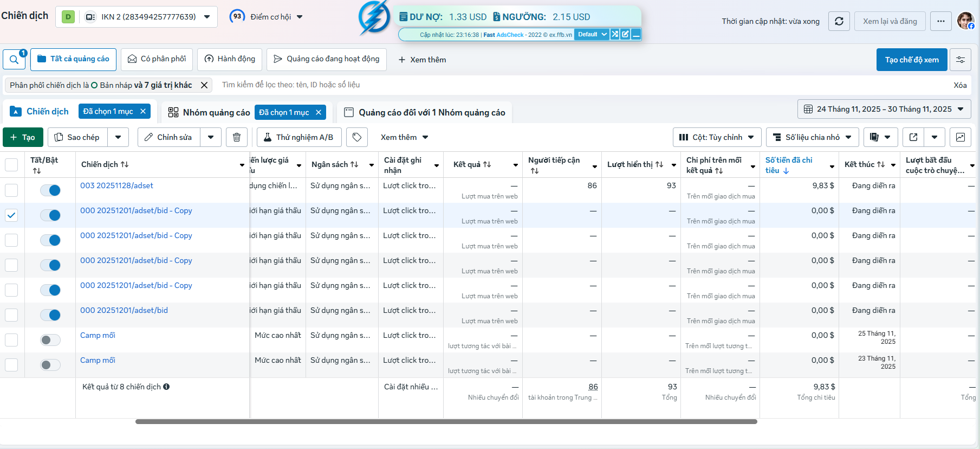
Task: Check the Camp mới ending 23 Tháng 11
Action: [x=11, y=365]
